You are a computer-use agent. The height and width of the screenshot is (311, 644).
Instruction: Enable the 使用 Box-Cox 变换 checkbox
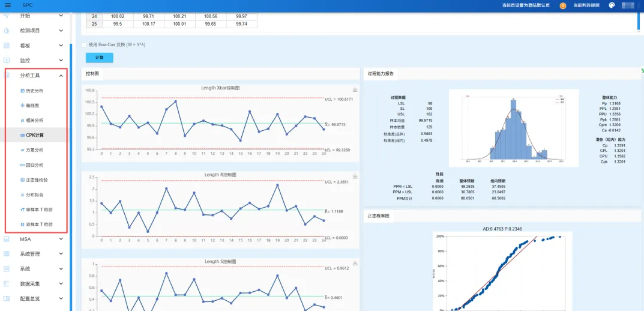[x=84, y=44]
